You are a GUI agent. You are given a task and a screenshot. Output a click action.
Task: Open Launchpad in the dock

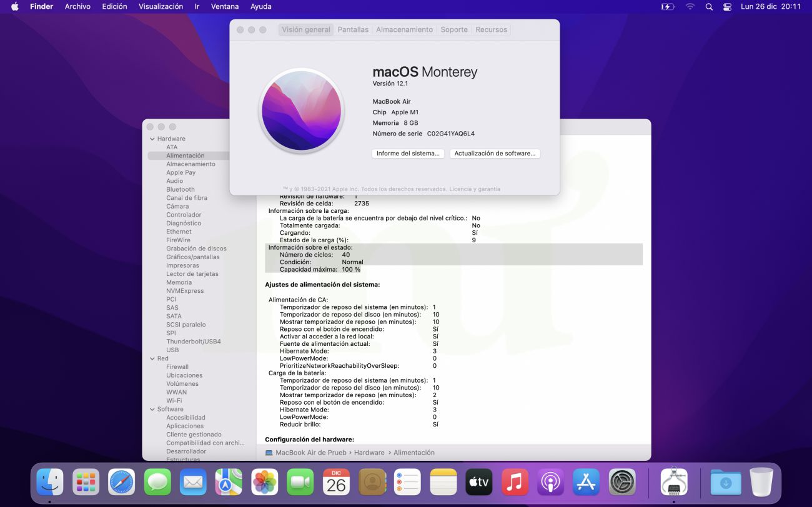[86, 482]
